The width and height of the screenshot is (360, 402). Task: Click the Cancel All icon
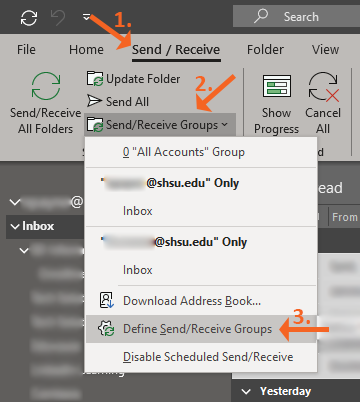(323, 86)
